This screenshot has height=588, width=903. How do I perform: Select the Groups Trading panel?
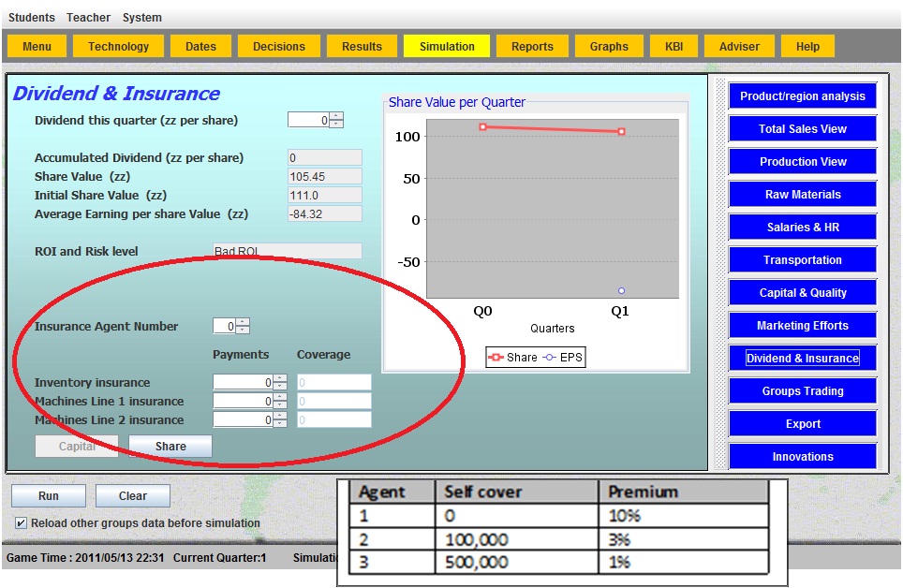[803, 391]
